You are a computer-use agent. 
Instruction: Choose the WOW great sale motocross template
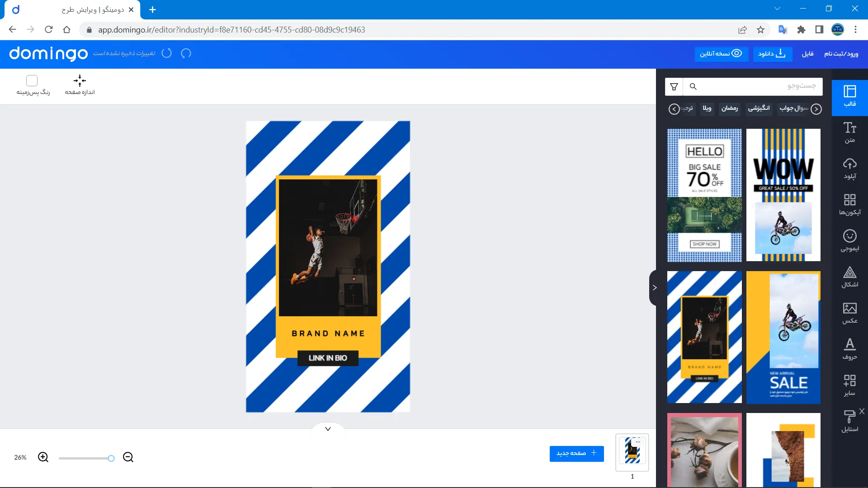[783, 195]
